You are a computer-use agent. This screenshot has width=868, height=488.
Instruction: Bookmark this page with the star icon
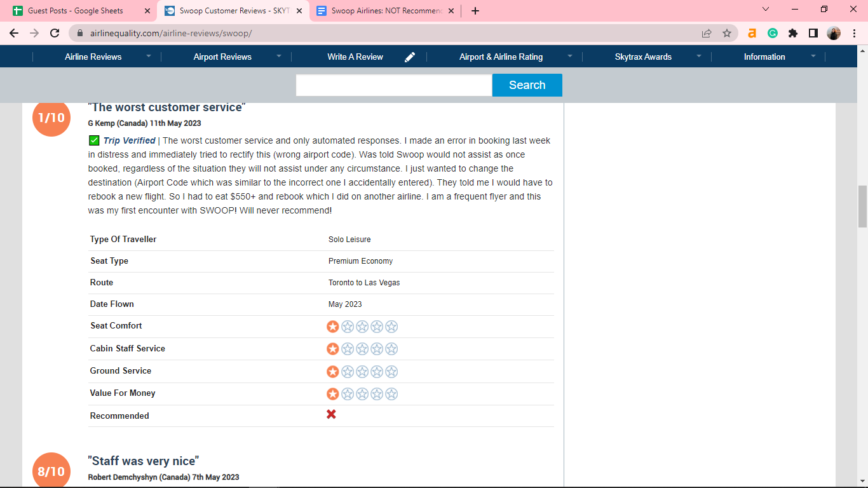click(727, 33)
